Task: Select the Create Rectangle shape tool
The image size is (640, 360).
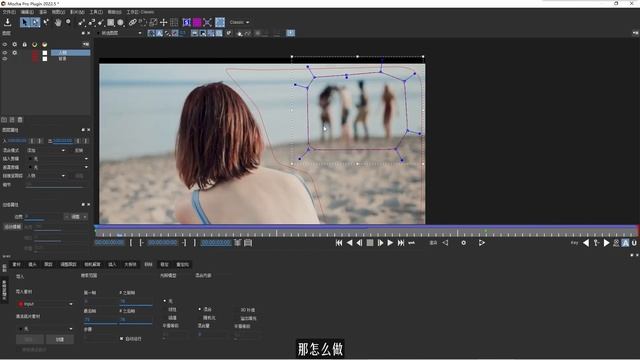Action: pos(111,22)
